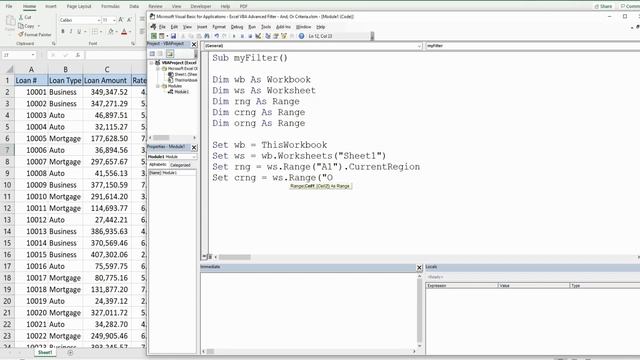640x360 pixels.
Task: Pick the red Font Color swatch button
Action: pyautogui.click(x=124, y=31)
